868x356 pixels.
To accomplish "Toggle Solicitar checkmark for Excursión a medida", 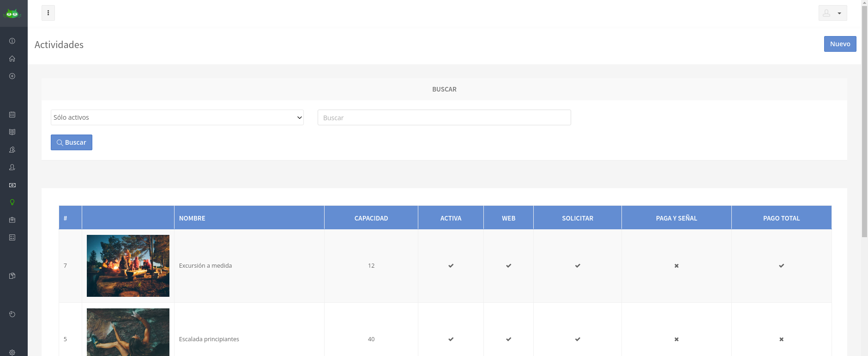I will (x=578, y=266).
